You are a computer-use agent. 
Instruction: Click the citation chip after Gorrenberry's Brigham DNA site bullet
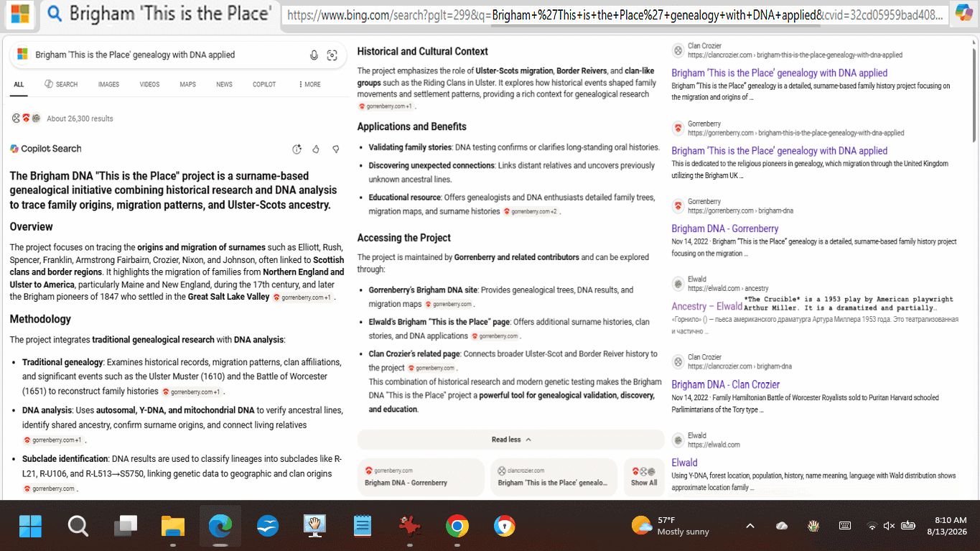(449, 305)
